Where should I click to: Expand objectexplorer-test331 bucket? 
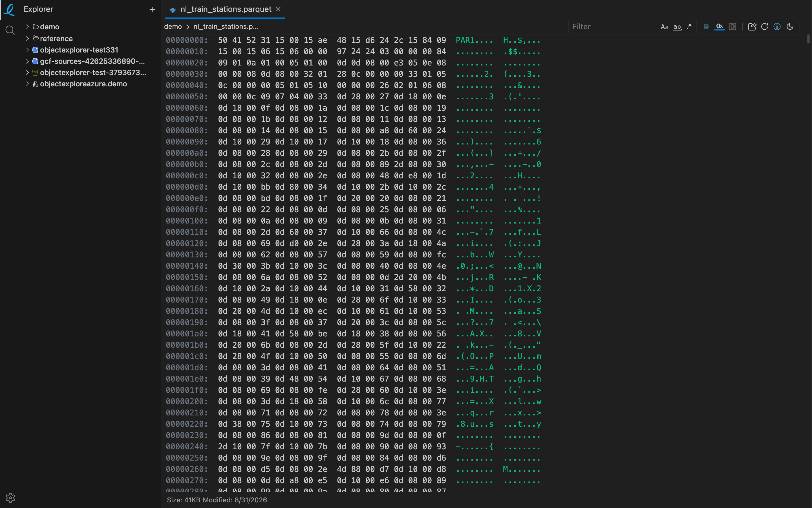28,50
